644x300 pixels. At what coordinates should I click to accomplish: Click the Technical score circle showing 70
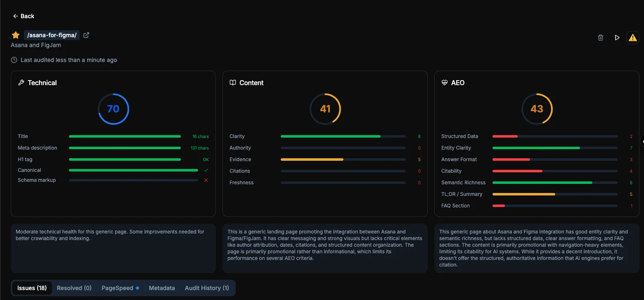[x=113, y=109]
